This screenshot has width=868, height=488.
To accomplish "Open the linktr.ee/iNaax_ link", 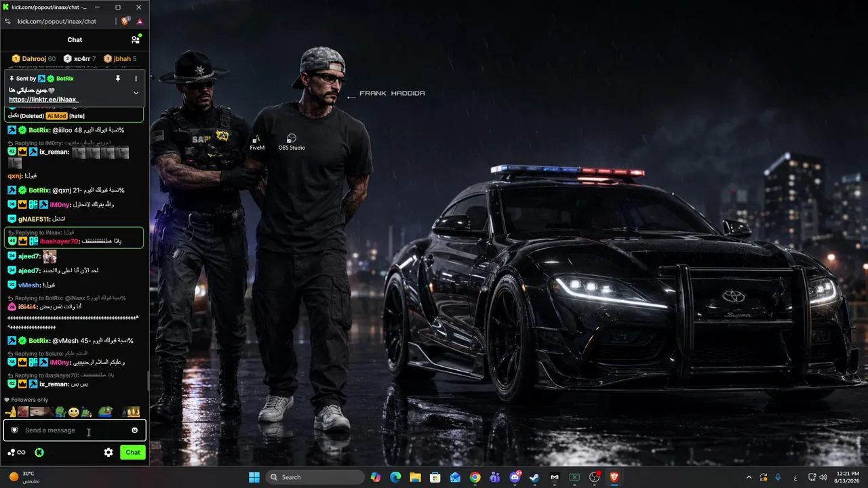I will (43, 100).
